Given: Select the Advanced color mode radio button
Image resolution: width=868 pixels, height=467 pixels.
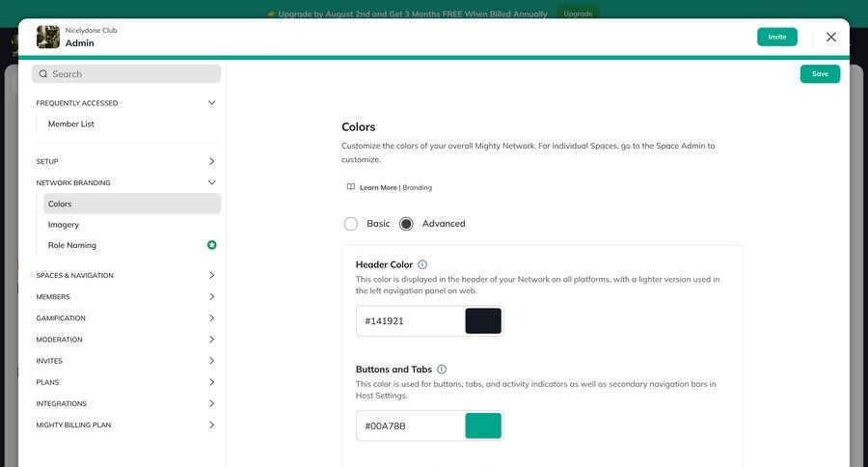Looking at the screenshot, I should click(406, 224).
